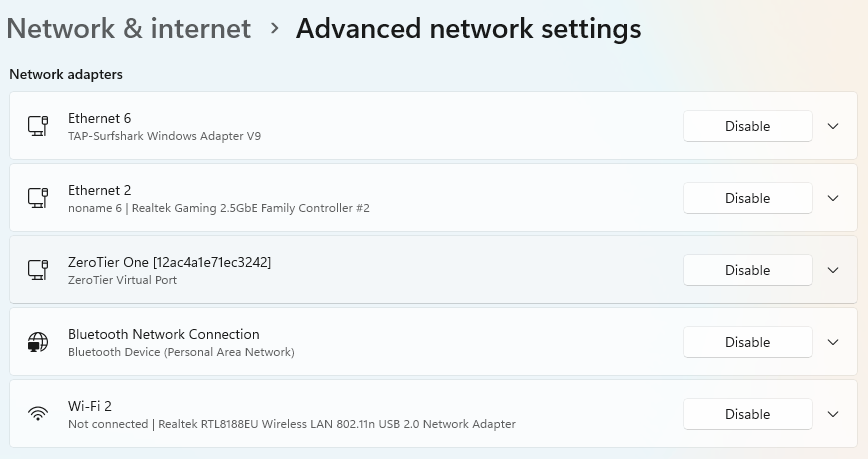Click the Wi-Fi 2 signal icon
The image size is (868, 459).
[x=38, y=414]
